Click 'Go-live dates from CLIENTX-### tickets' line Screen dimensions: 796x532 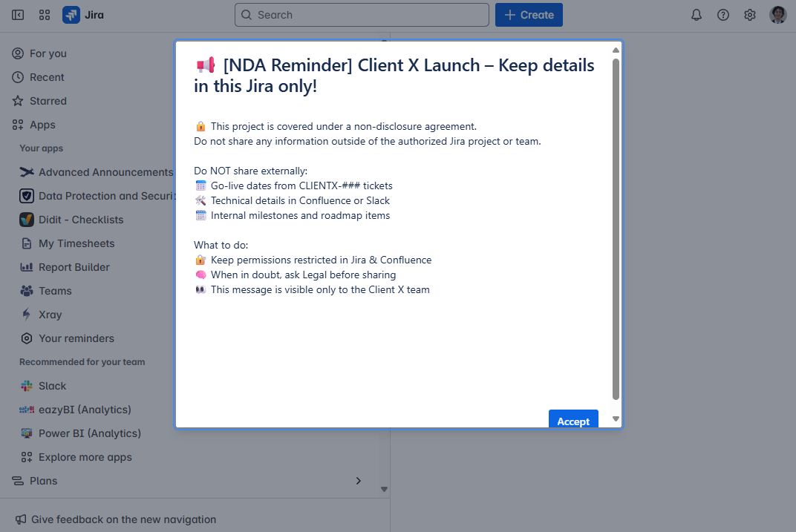pyautogui.click(x=301, y=185)
